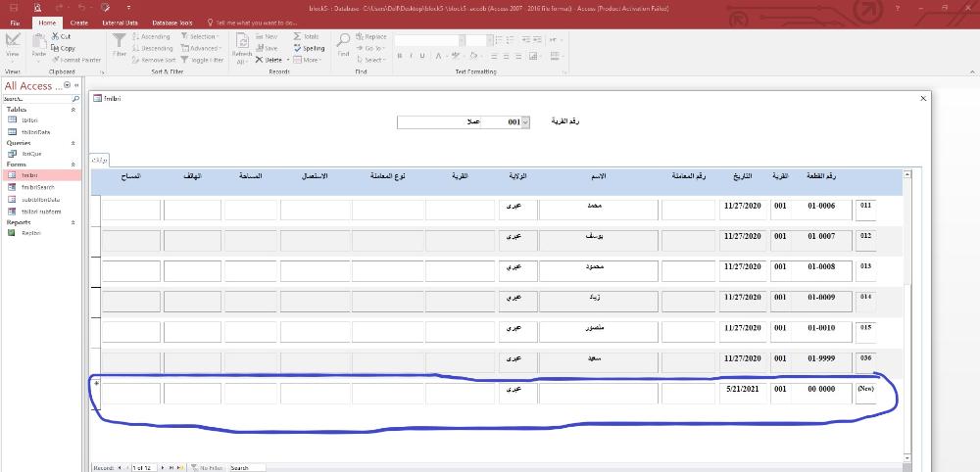The image size is (980, 472).
Task: Click the new blank record navigation button
Action: tap(180, 468)
